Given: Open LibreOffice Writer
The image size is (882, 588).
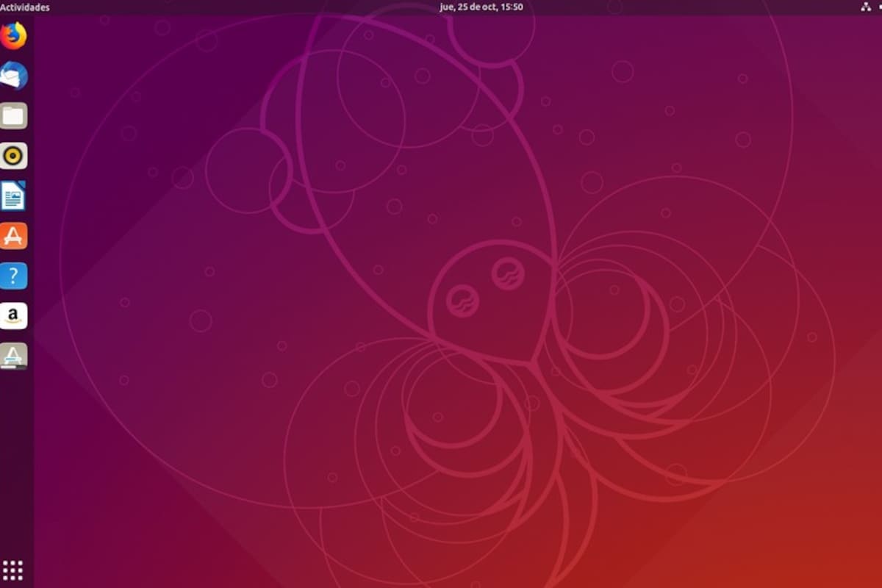Looking at the screenshot, I should (15, 196).
